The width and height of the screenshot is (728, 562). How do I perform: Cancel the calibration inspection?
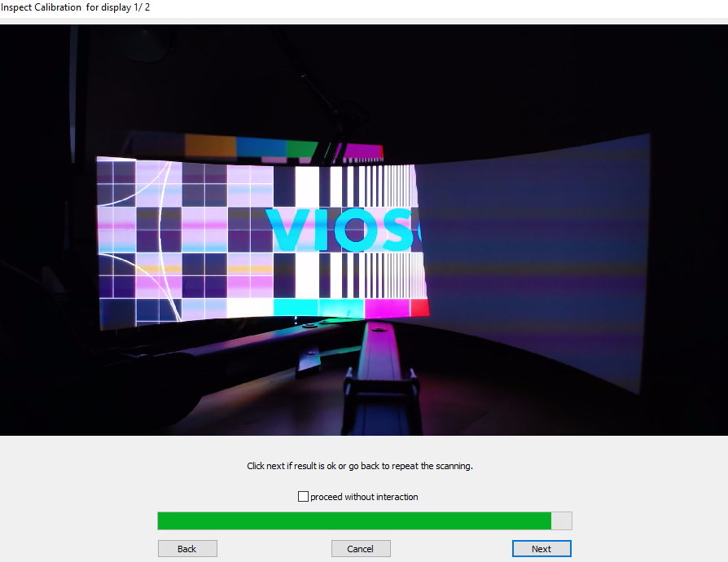[361, 549]
